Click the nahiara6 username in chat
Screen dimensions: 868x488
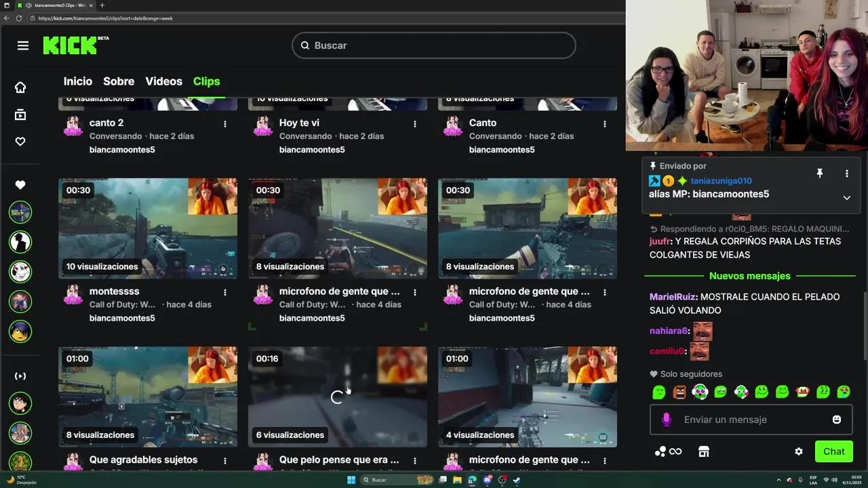point(668,331)
